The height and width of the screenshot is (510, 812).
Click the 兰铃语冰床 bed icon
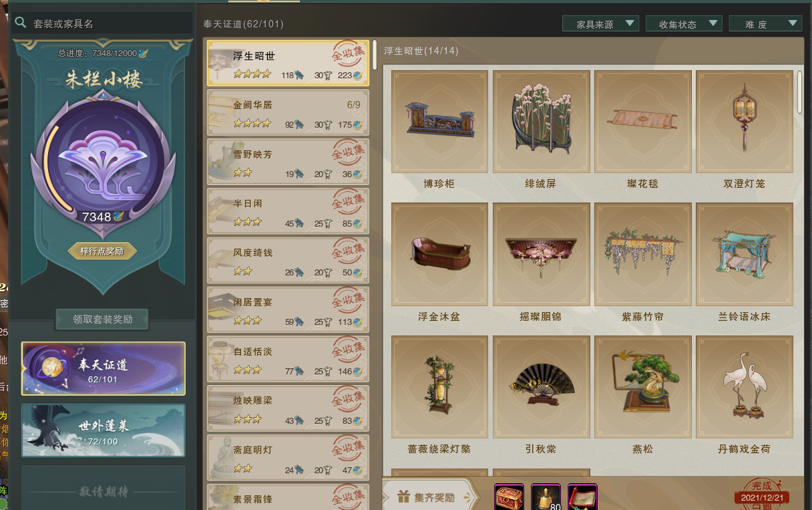[x=744, y=254]
